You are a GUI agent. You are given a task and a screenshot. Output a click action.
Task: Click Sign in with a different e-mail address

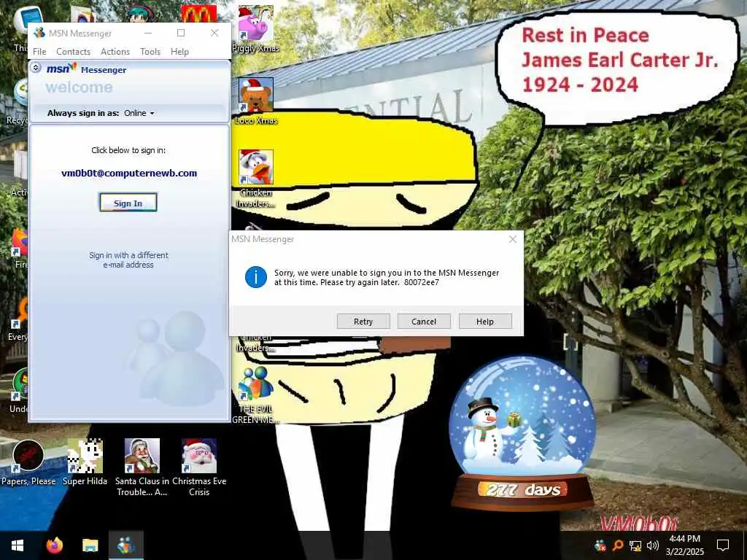[128, 260]
